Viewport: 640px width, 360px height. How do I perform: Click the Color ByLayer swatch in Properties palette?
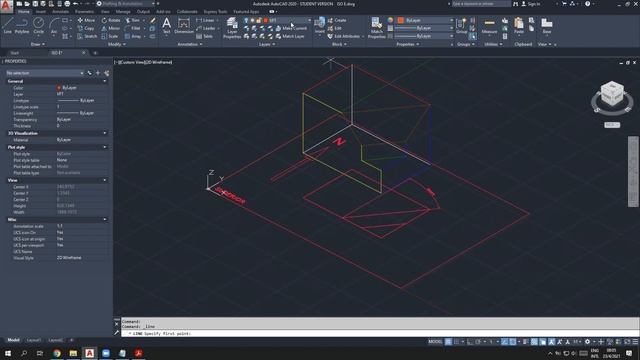pyautogui.click(x=59, y=88)
